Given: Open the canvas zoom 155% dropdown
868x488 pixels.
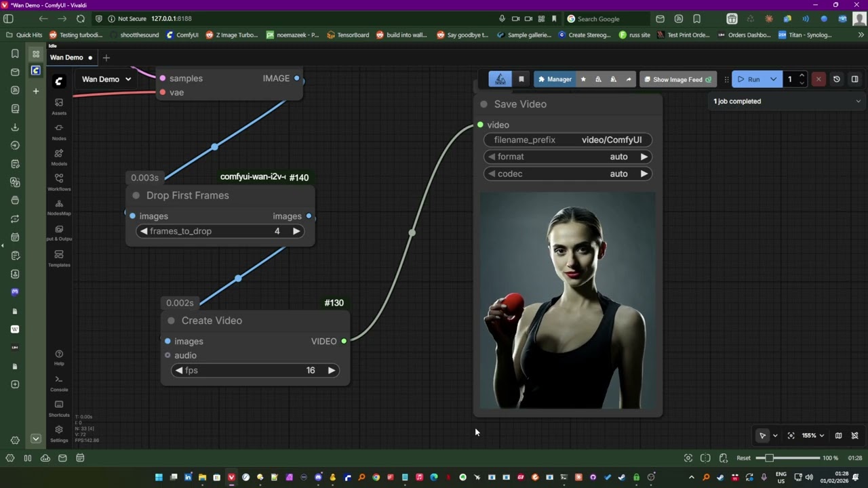Looking at the screenshot, I should click(x=813, y=436).
